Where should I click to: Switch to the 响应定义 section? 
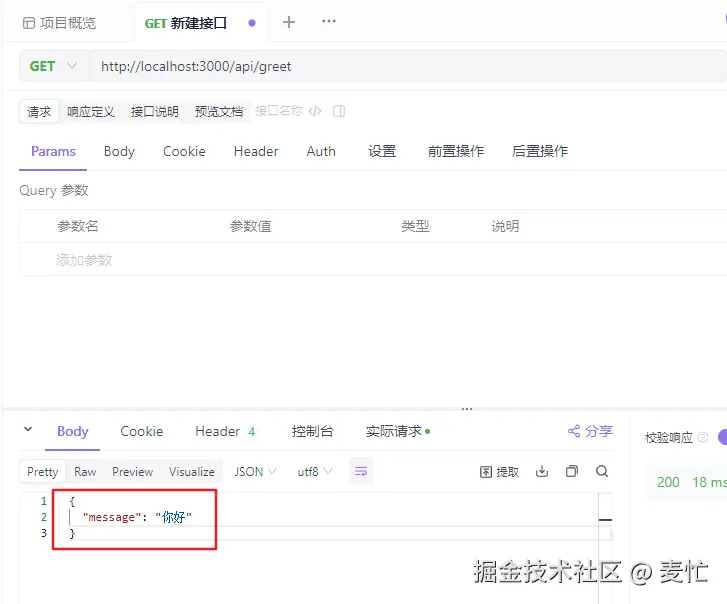[91, 111]
